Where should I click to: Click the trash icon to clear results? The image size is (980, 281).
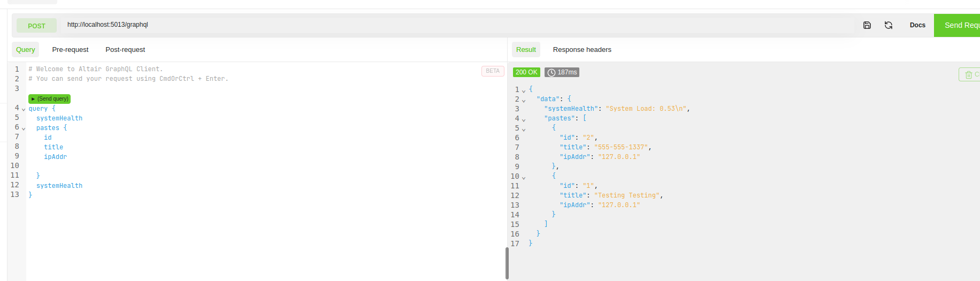click(968, 75)
